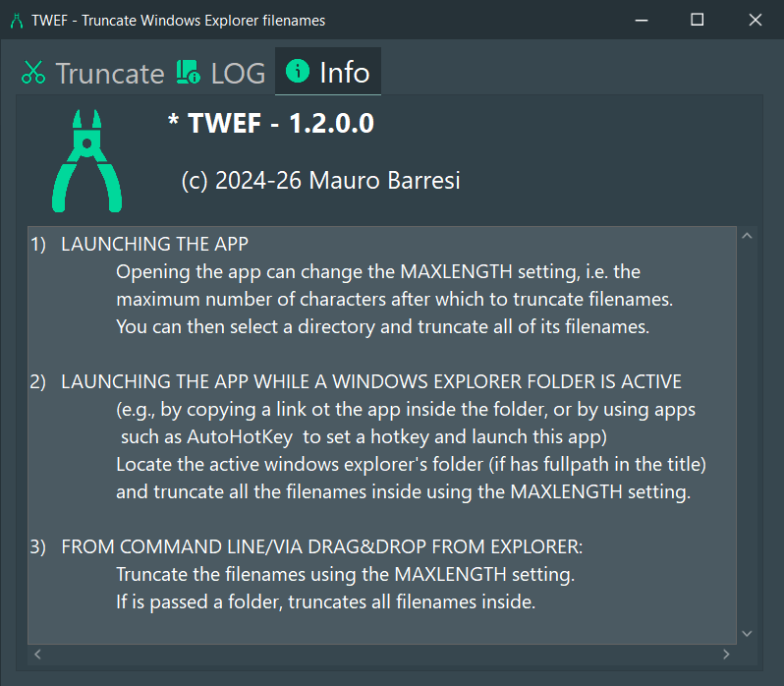Click the LOG document icon

(188, 72)
